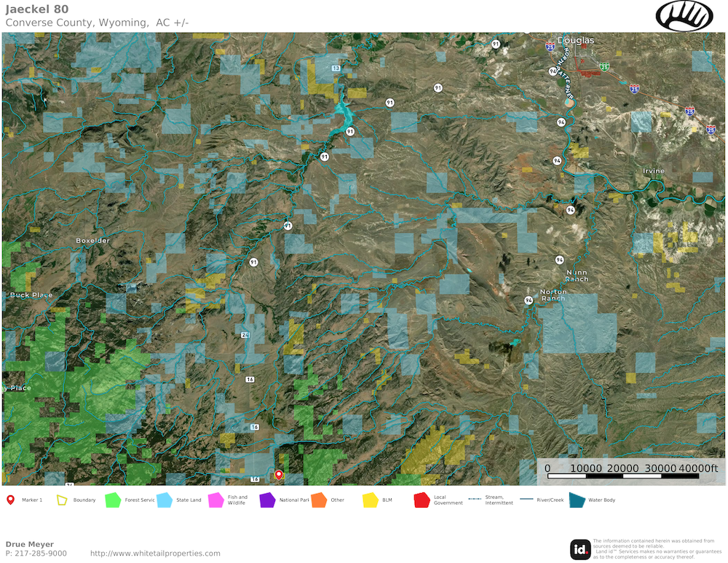Click the Interstate 25 shield near Douglas
Viewport: 728px width, 563px height.
click(x=550, y=47)
